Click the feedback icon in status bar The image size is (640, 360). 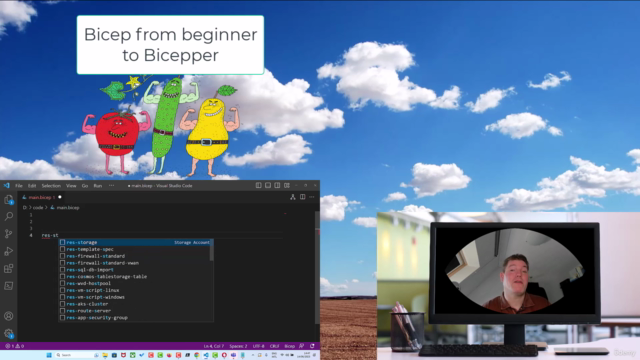301,346
